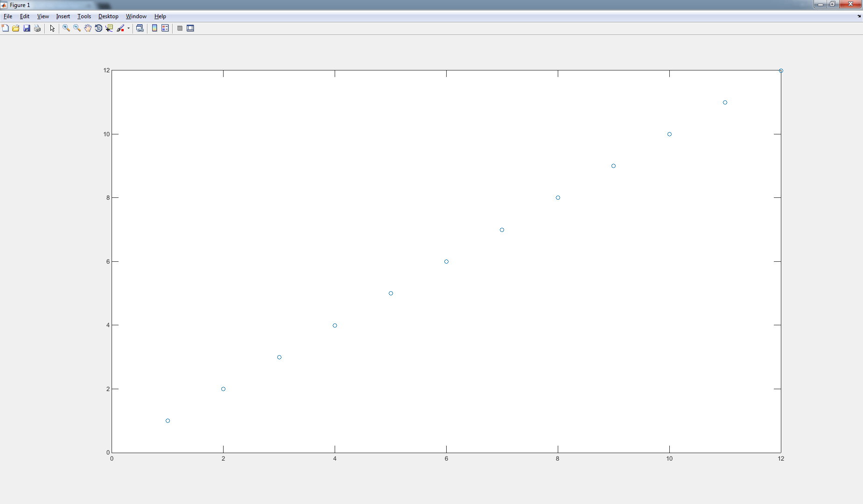863x504 pixels.
Task: Open the Help menu
Action: (x=160, y=16)
